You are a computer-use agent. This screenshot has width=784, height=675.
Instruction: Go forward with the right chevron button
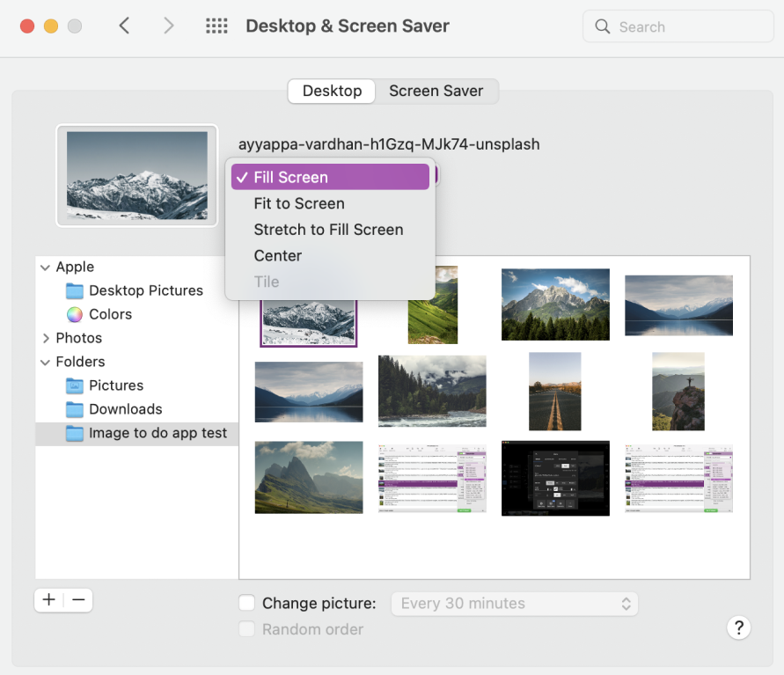(x=168, y=26)
